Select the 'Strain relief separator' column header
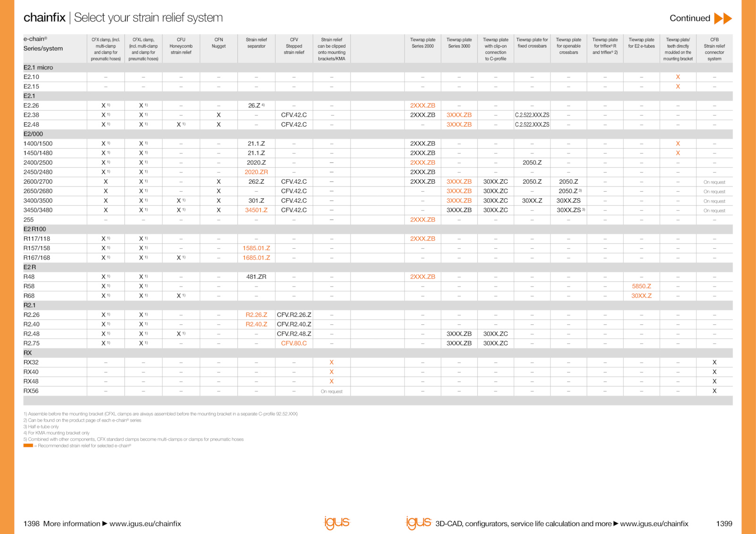This screenshot has height=534, width=756. (x=256, y=43)
